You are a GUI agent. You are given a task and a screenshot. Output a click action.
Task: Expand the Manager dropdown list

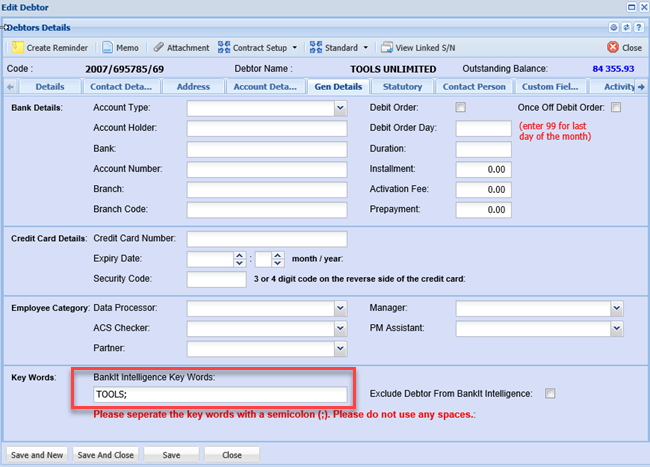click(x=616, y=308)
